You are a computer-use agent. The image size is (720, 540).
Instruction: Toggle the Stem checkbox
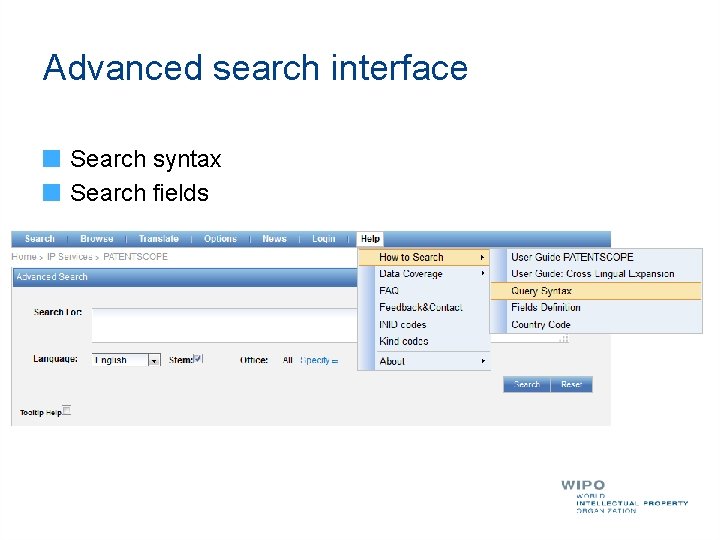point(197,359)
